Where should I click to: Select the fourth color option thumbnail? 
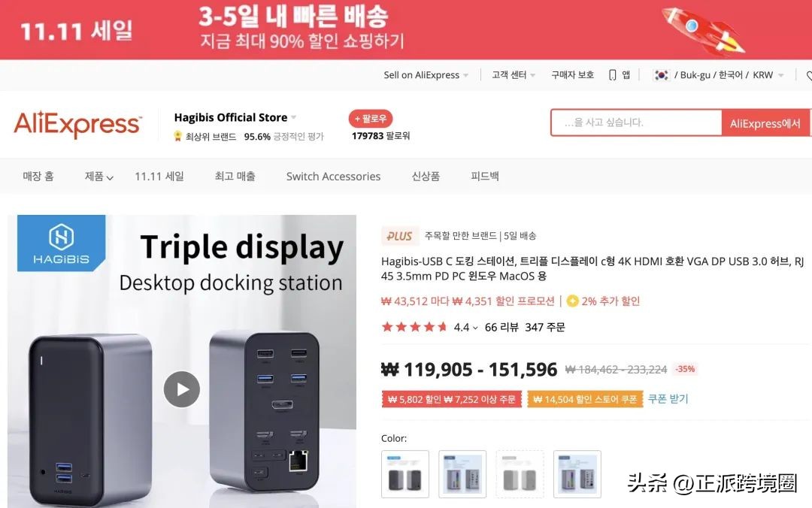(x=577, y=474)
